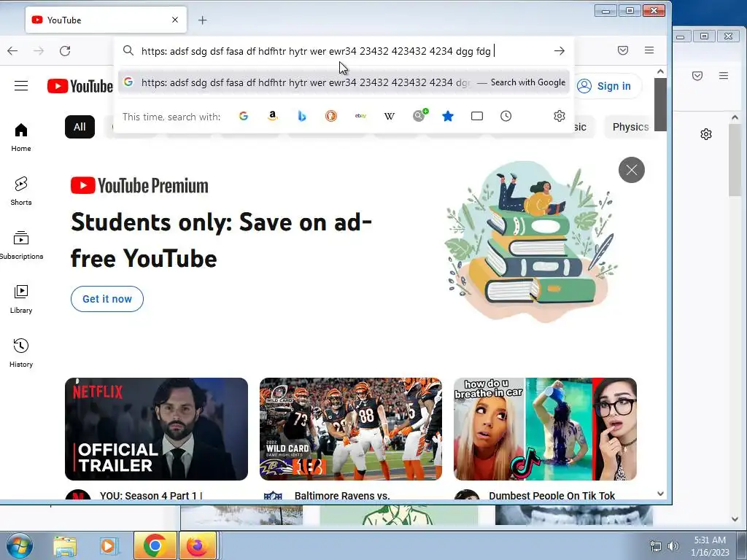
Task: Switch to Chrome in the taskbar
Action: (155, 545)
